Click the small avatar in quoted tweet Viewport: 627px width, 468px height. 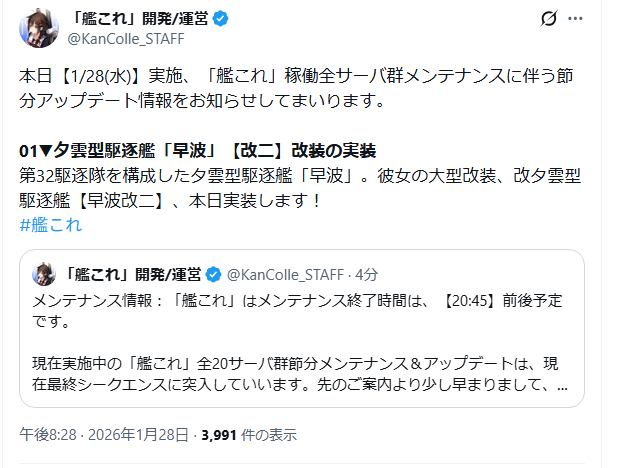pos(44,274)
